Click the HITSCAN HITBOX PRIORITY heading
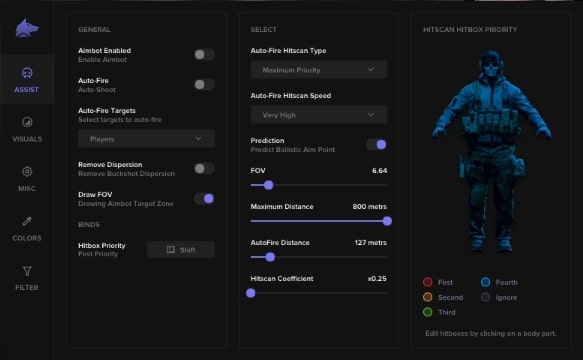583x360 pixels. coord(470,29)
